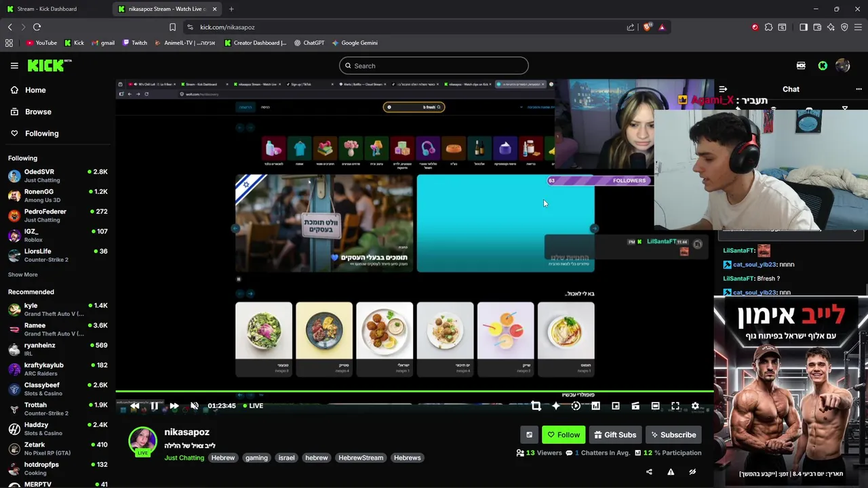This screenshot has width=868, height=488.
Task: Unmute the stream audio
Action: point(195,406)
